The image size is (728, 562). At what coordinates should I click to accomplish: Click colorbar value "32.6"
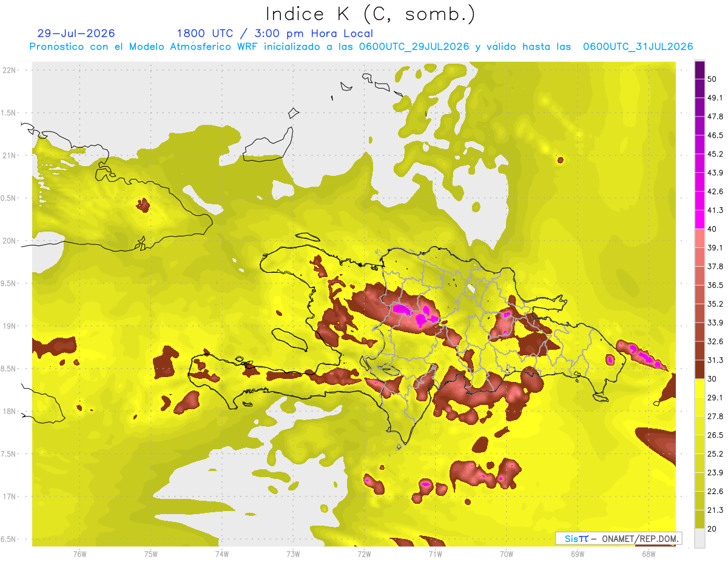coord(715,341)
